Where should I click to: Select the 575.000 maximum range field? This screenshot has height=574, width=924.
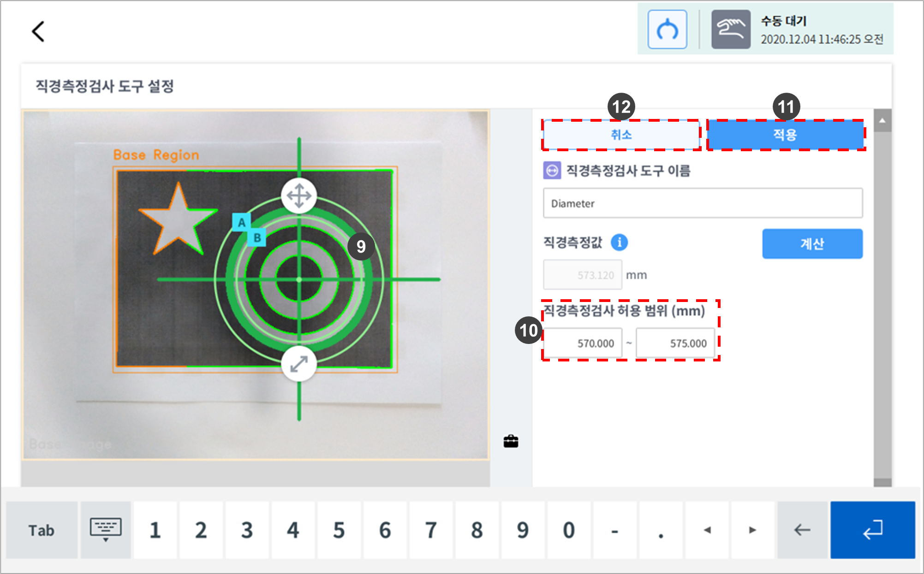coord(675,343)
